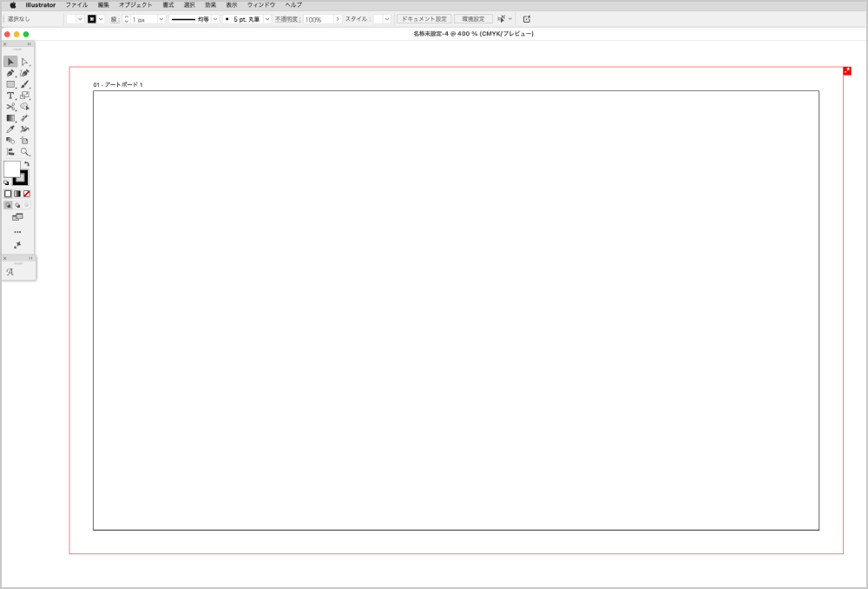Select the Selection tool

pyautogui.click(x=10, y=62)
